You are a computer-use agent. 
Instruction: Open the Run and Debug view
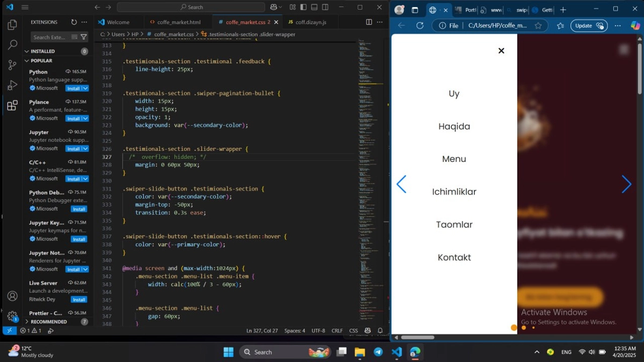12,85
